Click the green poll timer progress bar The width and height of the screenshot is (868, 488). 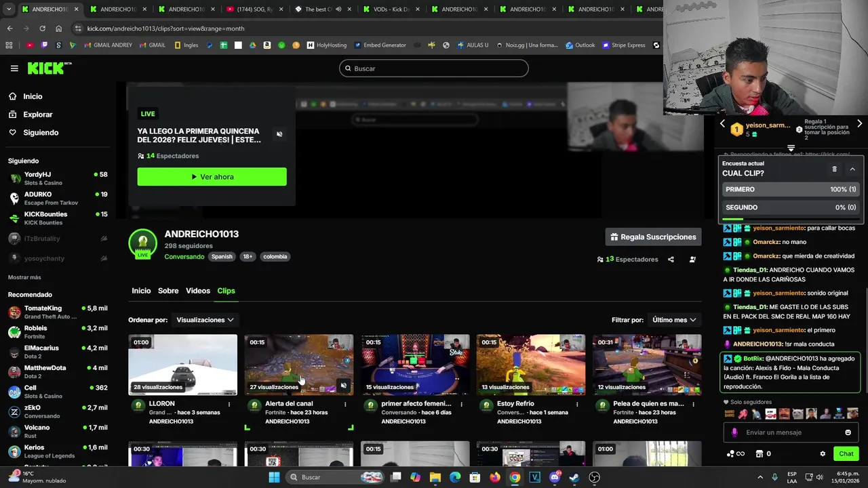point(733,219)
